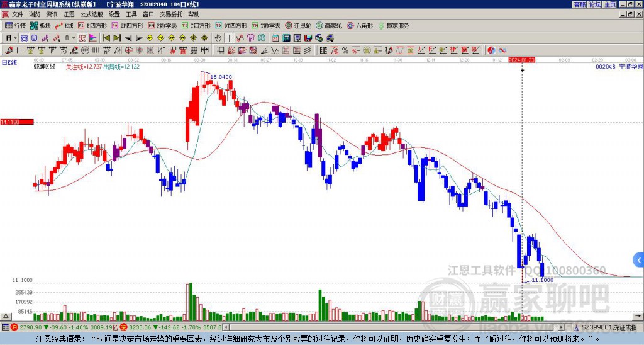Open the T数字表 tool

266,25
